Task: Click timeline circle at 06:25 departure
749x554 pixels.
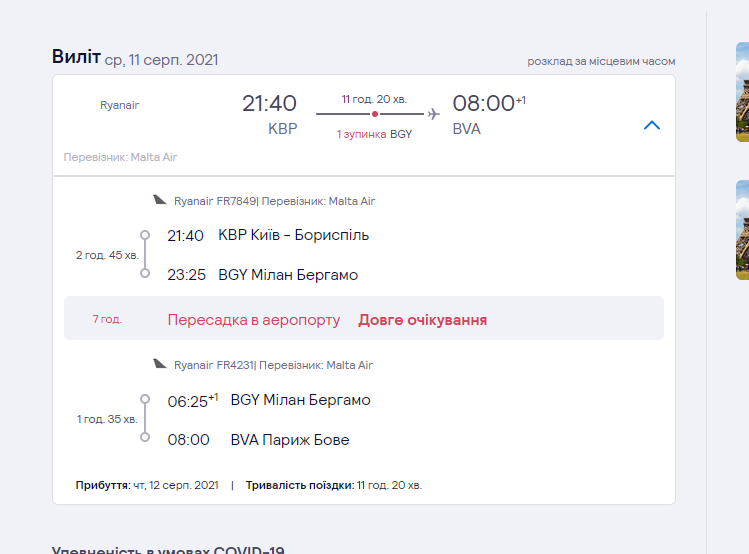Action: [x=145, y=400]
